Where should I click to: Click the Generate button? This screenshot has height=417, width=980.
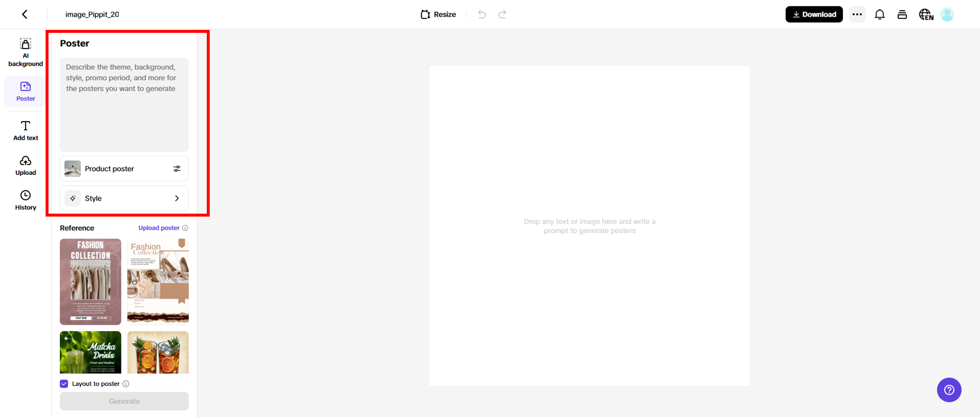(x=124, y=401)
